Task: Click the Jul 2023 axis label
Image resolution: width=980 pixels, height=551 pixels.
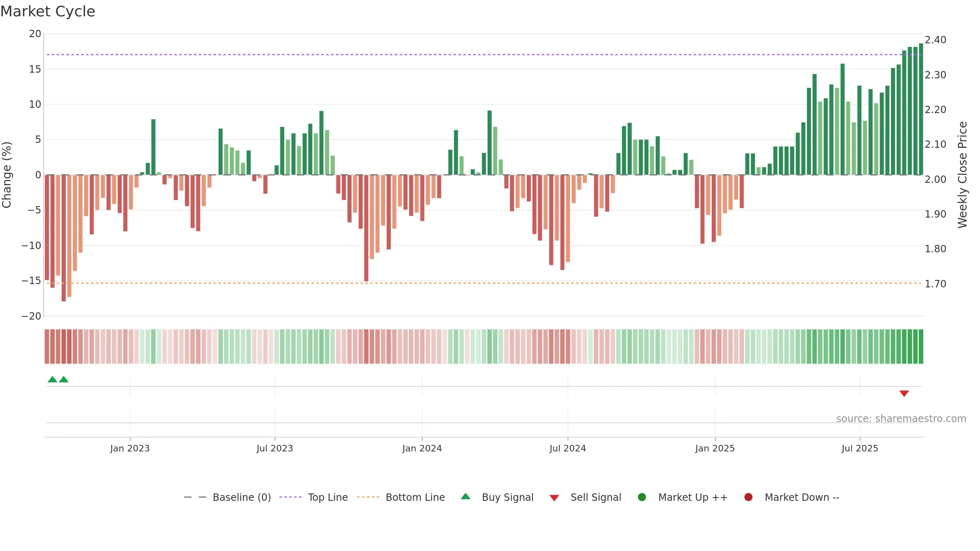Action: (275, 448)
